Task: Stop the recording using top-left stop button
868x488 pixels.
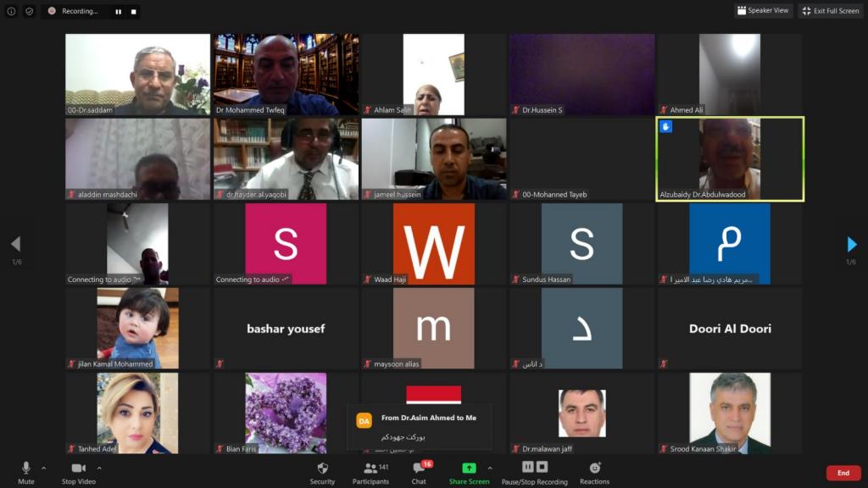Action: point(133,12)
